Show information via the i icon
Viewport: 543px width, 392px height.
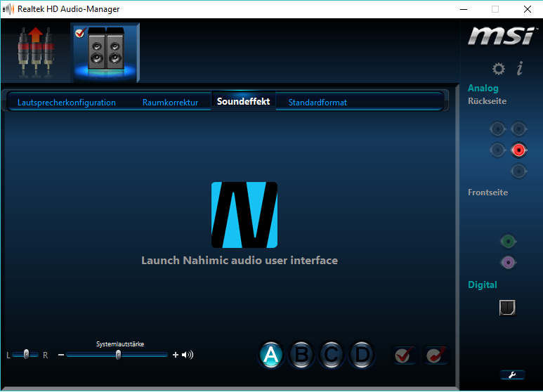pos(519,68)
